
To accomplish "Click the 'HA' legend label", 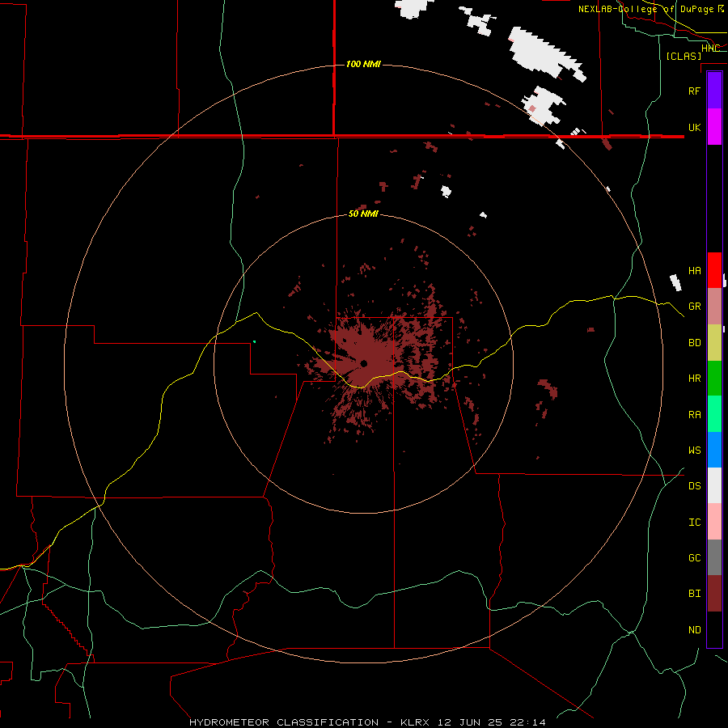I will tap(694, 271).
